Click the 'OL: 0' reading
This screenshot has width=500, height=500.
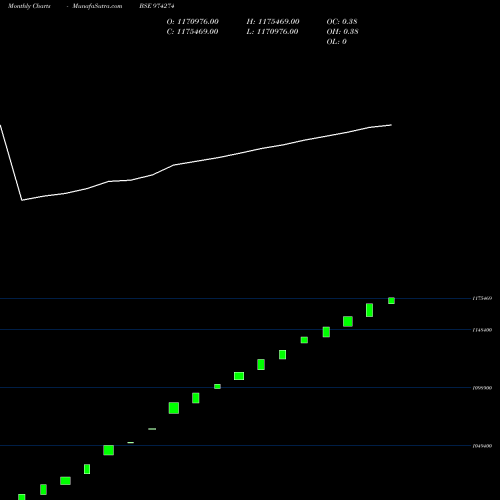point(337,42)
